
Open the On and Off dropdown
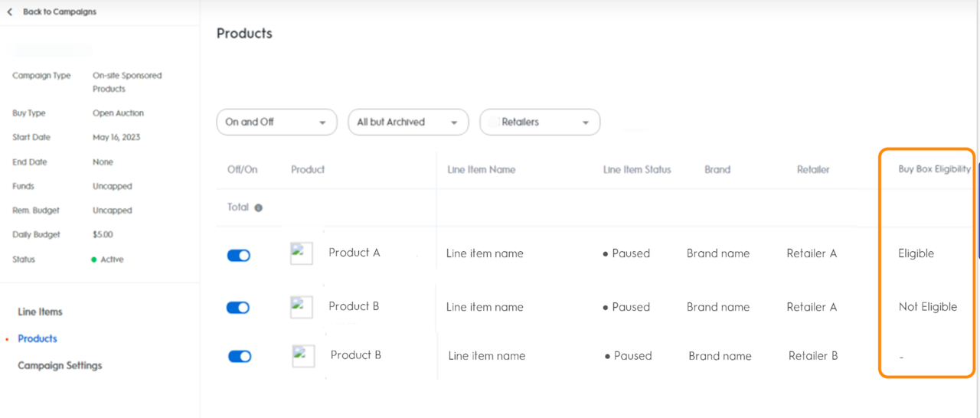pyautogui.click(x=276, y=122)
